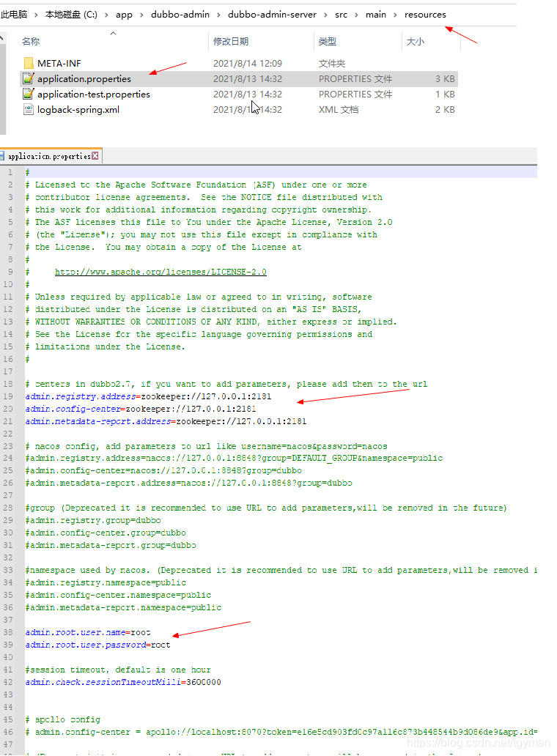Click the 3 KB size cell
This screenshot has height=756, width=557.
(445, 78)
